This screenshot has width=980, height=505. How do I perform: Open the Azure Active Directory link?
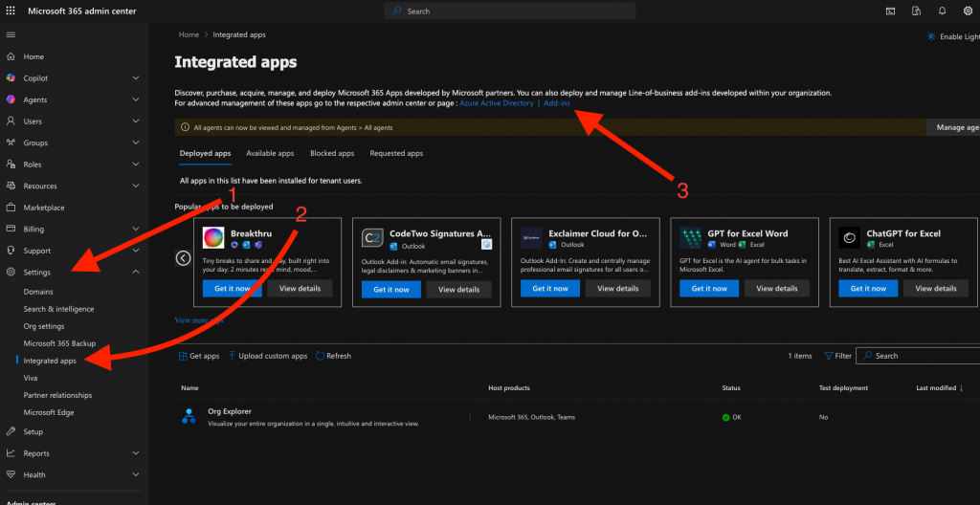[497, 102]
